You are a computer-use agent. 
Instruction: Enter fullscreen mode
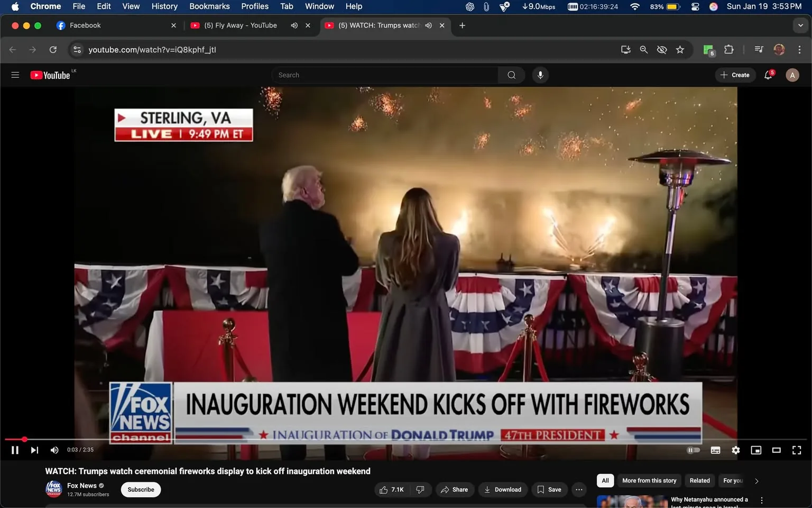pyautogui.click(x=796, y=450)
